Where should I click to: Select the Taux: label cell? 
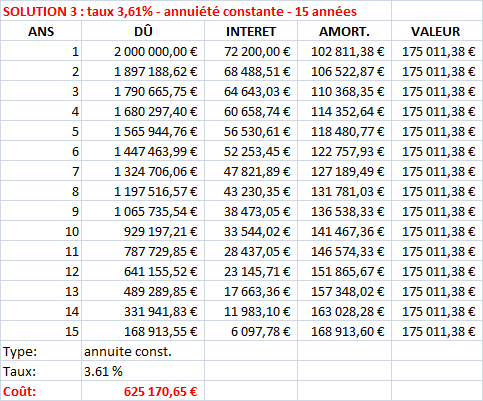coord(41,371)
